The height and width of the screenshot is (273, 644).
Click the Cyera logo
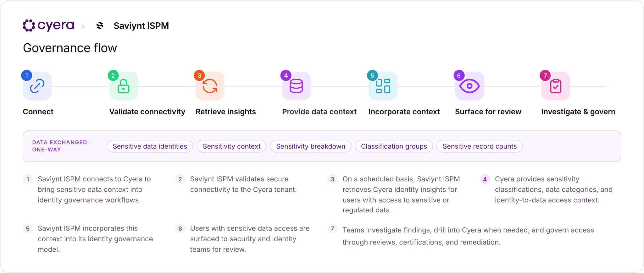click(x=48, y=25)
